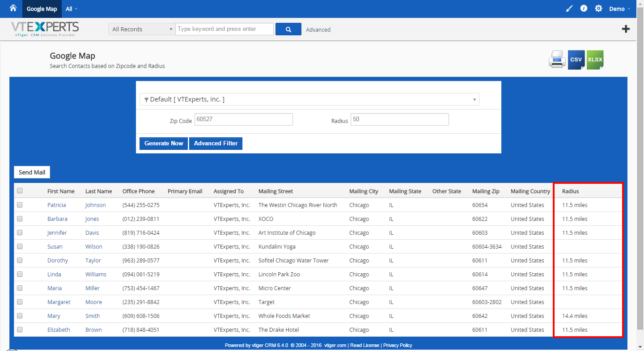Check the Elizabeth Brown row checkbox
The height and width of the screenshot is (351, 644).
[x=20, y=330]
